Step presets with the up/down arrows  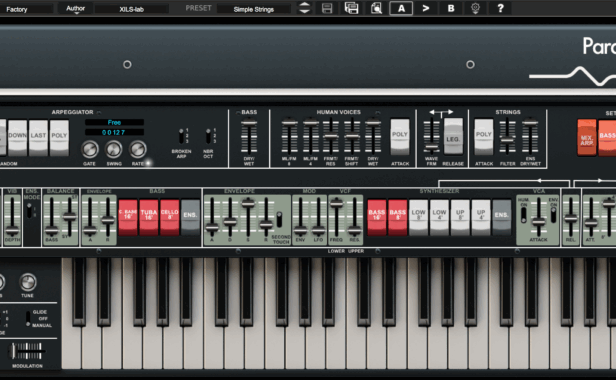pyautogui.click(x=304, y=8)
